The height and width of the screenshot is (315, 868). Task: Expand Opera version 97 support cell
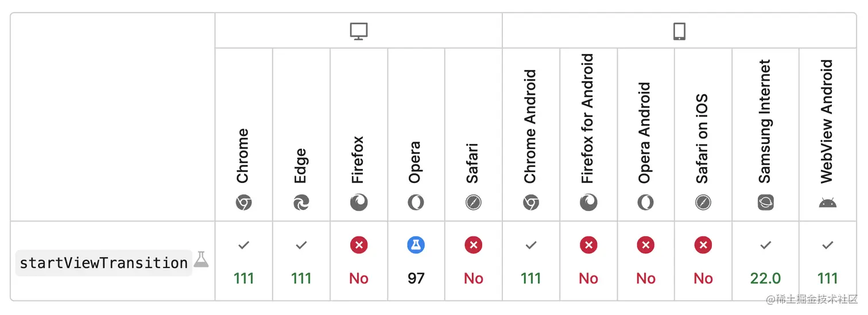tap(416, 278)
